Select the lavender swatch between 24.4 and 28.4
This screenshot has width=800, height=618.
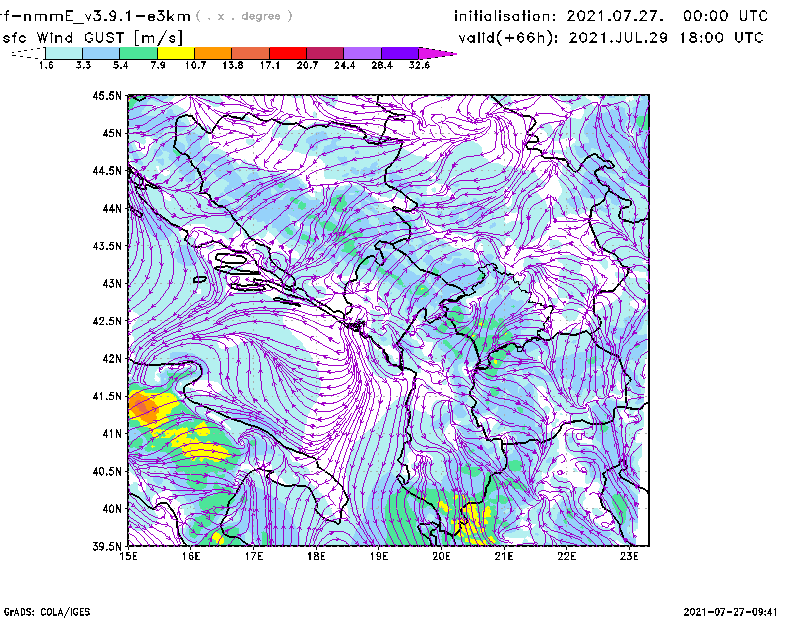click(362, 53)
